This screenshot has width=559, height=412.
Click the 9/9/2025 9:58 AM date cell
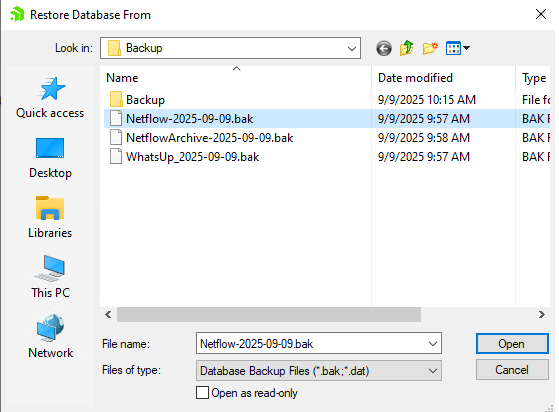tap(424, 138)
